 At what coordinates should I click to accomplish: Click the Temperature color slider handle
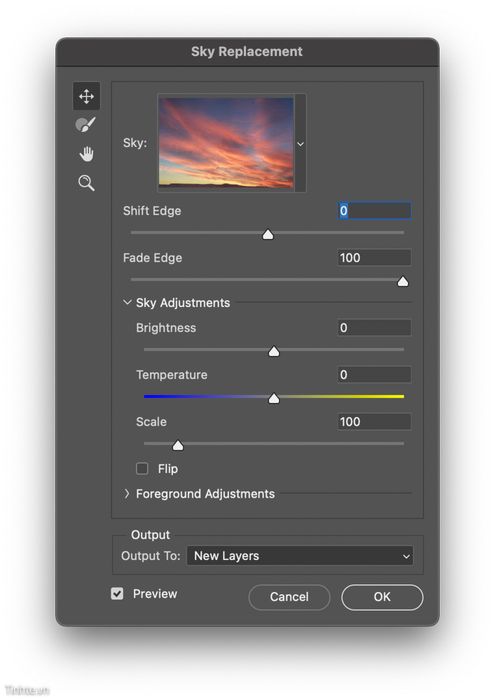pos(274,398)
